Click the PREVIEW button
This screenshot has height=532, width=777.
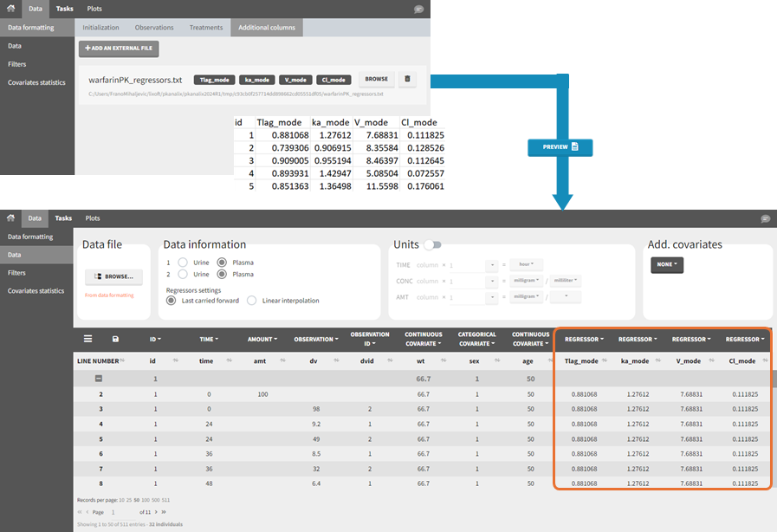tap(560, 147)
